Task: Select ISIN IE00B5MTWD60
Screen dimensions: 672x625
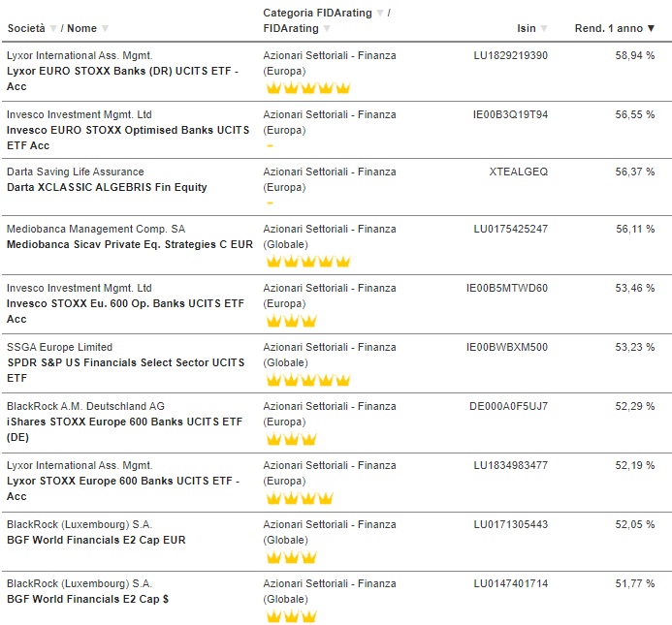Action: pos(507,289)
